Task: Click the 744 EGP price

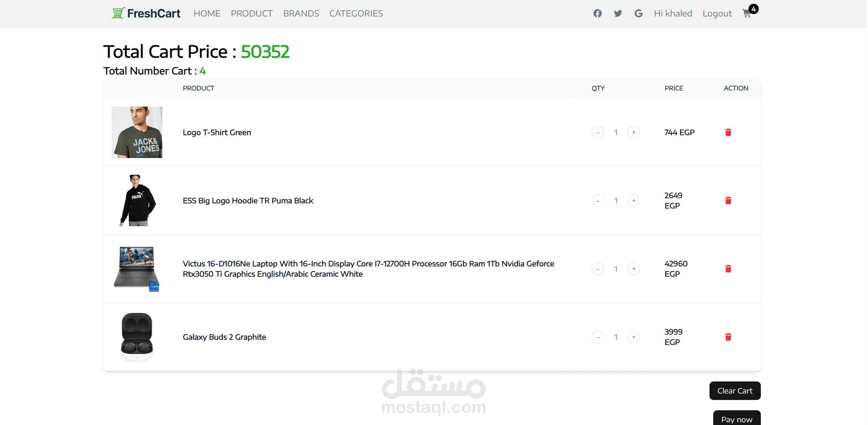Action: 679,132
